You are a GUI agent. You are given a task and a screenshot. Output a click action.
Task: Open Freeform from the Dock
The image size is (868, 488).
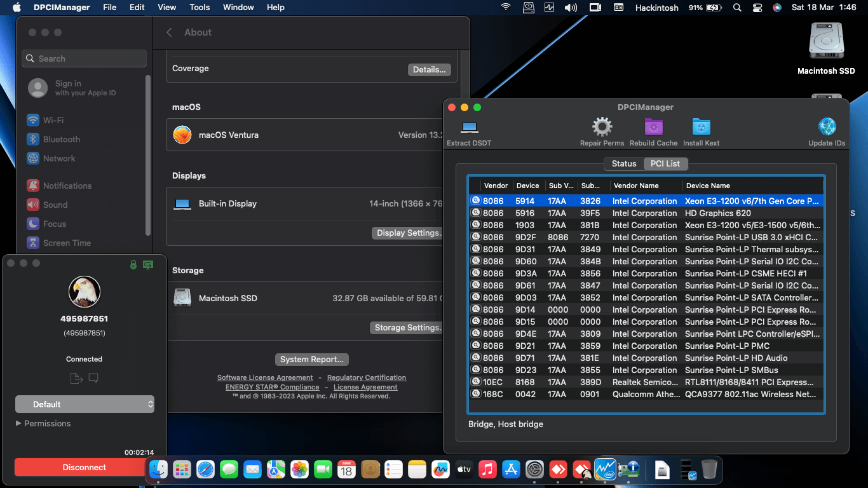click(440, 470)
